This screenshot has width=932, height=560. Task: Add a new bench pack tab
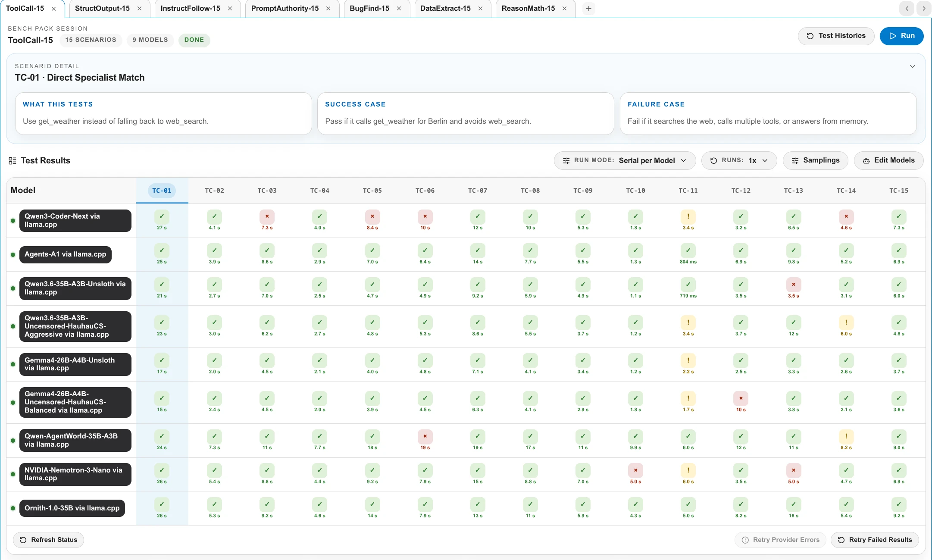click(x=588, y=9)
